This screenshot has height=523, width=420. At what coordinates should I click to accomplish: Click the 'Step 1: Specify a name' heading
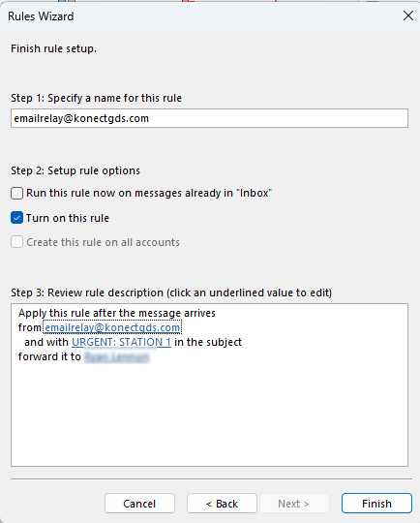click(x=97, y=98)
